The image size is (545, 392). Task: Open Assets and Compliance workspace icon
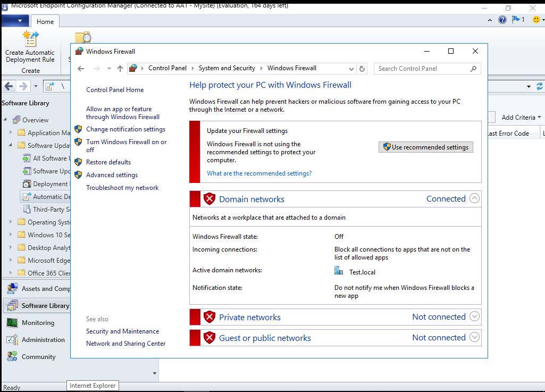12,288
